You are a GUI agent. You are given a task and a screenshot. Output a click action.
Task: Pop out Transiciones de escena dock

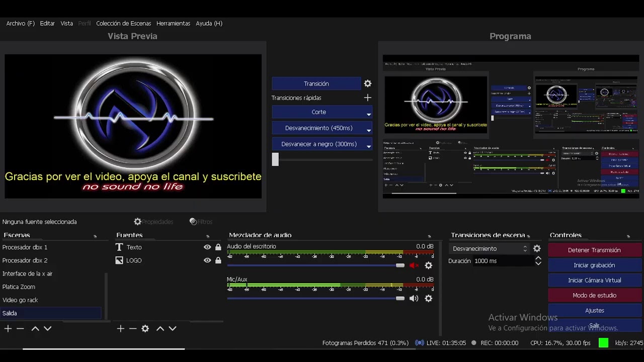(528, 236)
